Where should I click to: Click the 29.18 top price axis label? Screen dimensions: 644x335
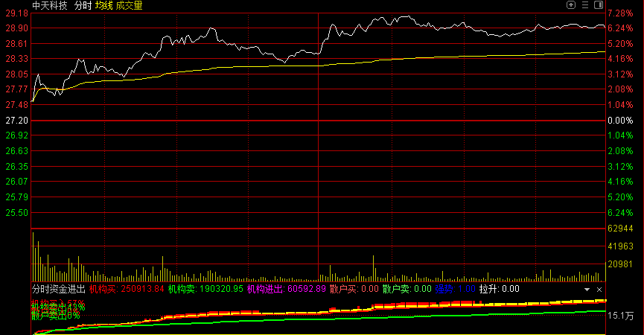(x=16, y=13)
